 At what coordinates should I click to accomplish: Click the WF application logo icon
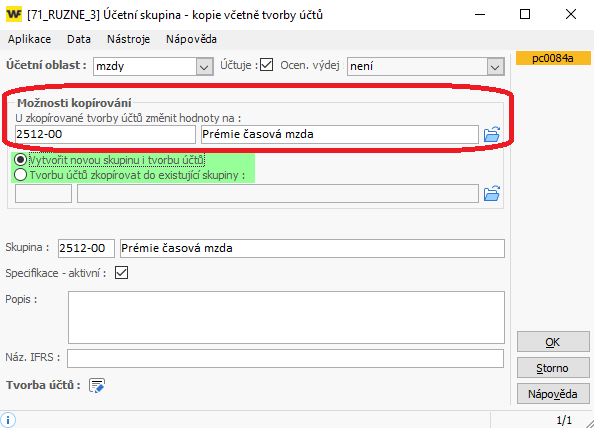pos(14,14)
